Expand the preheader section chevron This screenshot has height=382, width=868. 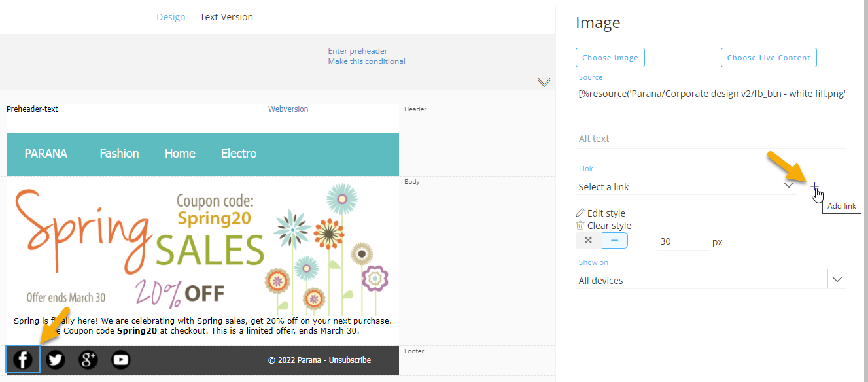[x=544, y=82]
